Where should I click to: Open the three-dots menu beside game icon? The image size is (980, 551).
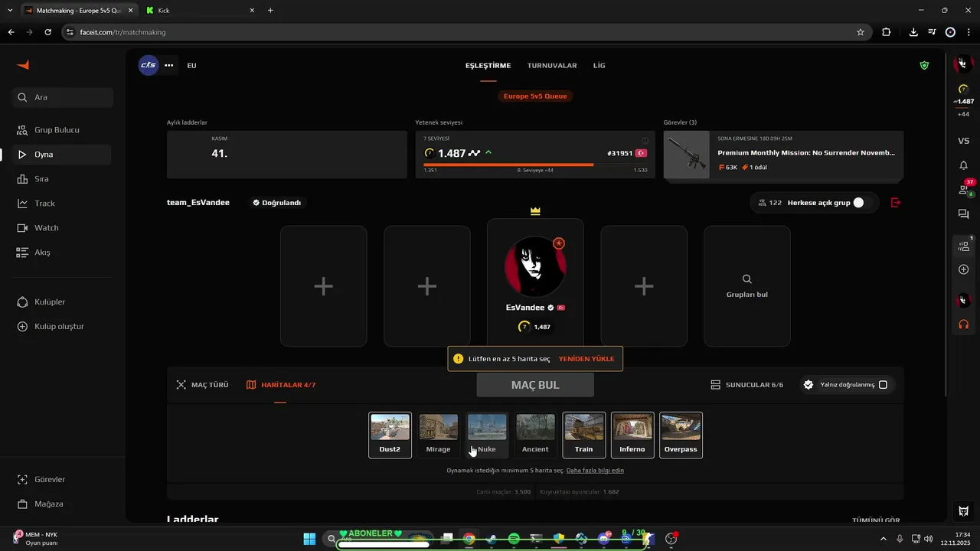point(169,66)
